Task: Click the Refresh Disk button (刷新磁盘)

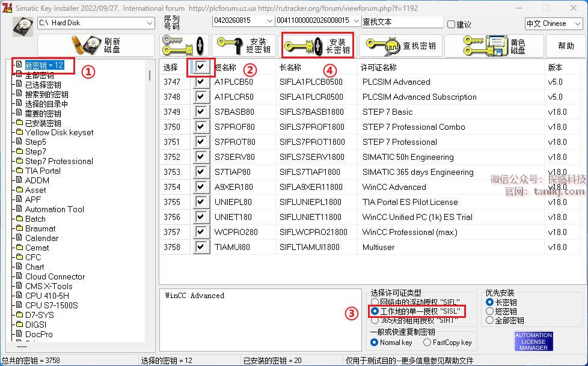Action: 96,46
